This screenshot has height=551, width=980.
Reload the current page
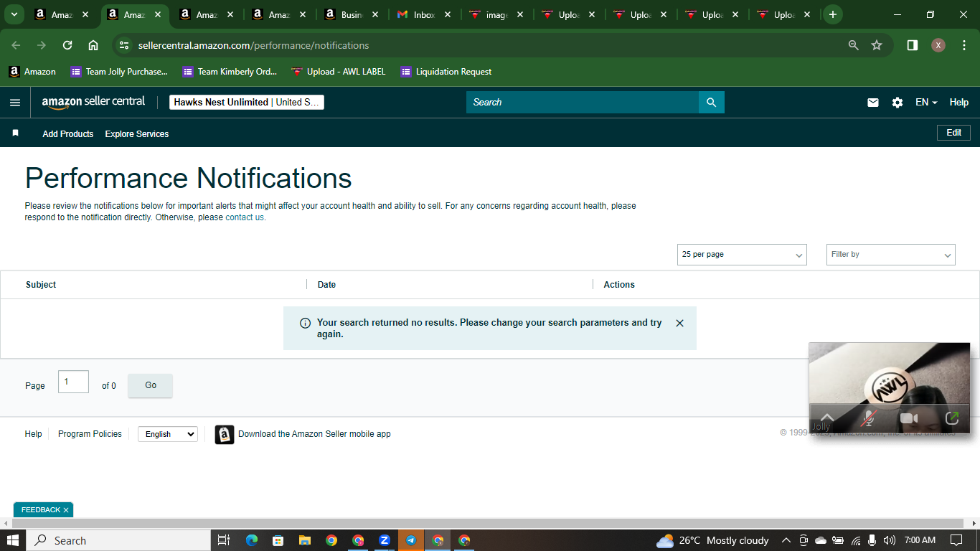click(67, 45)
